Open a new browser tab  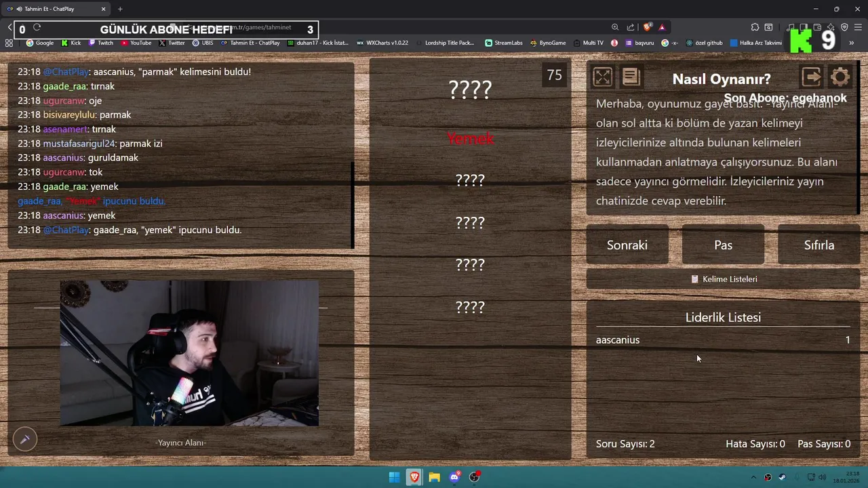pos(120,9)
